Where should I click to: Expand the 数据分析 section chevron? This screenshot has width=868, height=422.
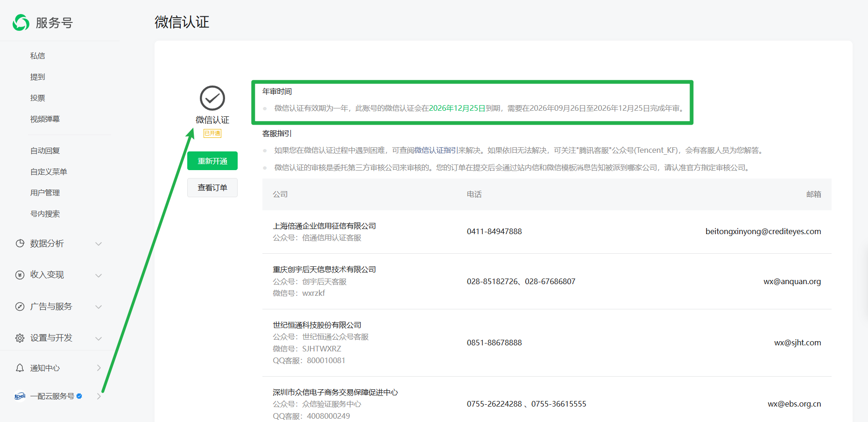click(x=99, y=244)
